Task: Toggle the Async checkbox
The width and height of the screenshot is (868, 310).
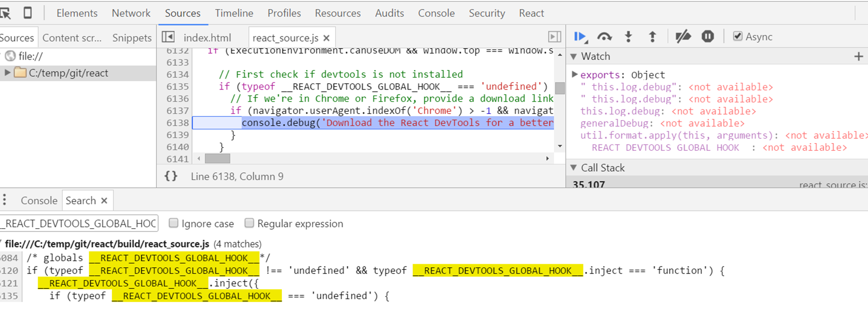Action: pyautogui.click(x=738, y=36)
